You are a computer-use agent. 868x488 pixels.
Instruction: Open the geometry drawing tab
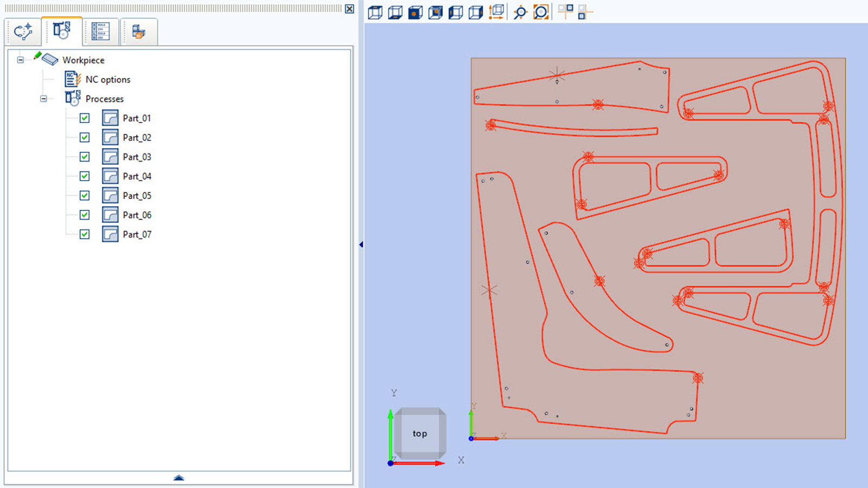23,31
